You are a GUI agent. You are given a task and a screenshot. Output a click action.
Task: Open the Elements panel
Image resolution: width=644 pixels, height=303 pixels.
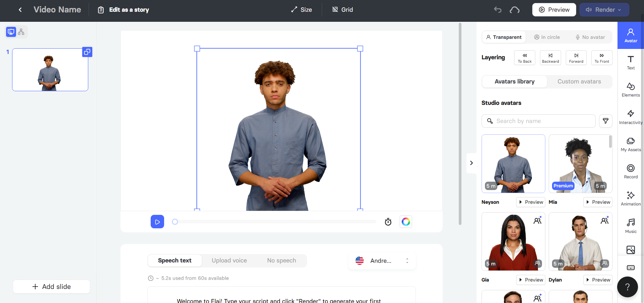coord(630,89)
